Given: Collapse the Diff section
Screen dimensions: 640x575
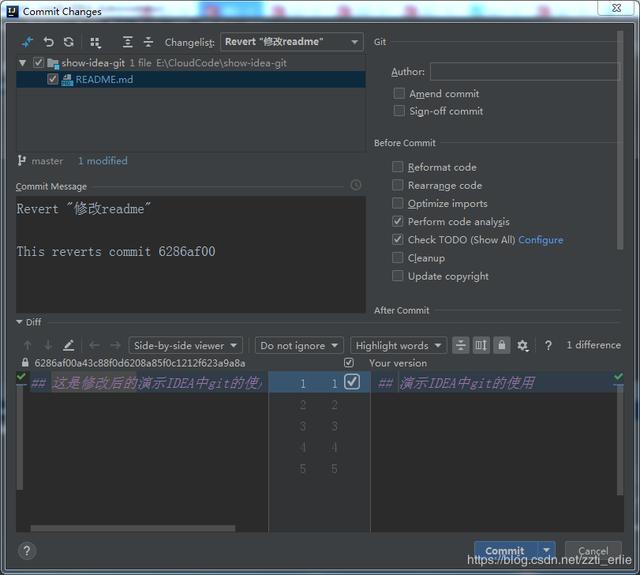Looking at the screenshot, I should [21, 322].
